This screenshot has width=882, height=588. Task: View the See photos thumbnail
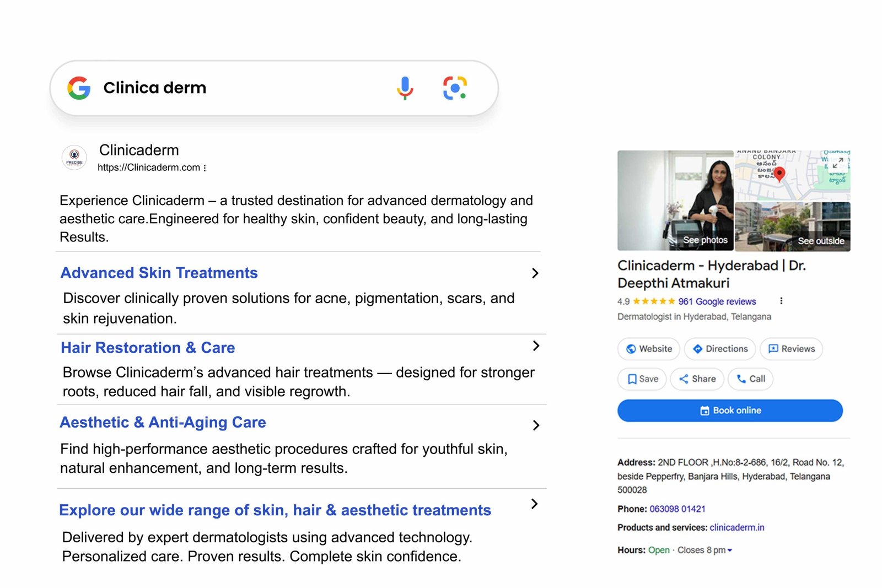pos(675,201)
